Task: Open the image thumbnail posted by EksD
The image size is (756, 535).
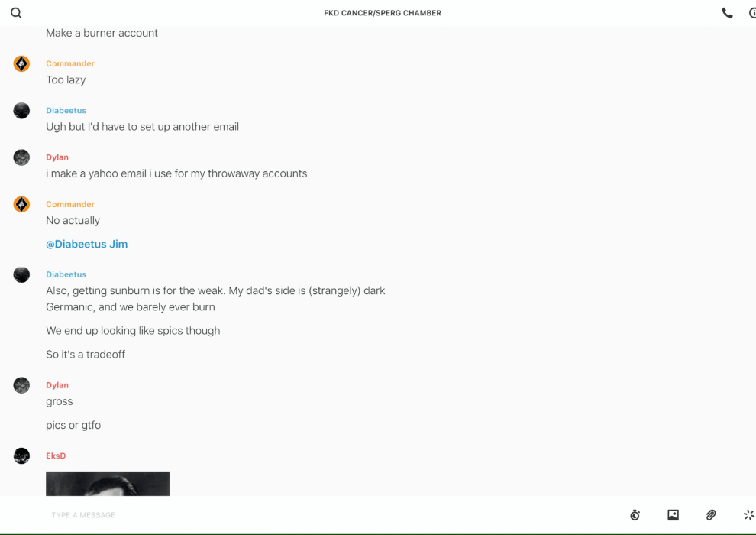Action: pyautogui.click(x=108, y=483)
